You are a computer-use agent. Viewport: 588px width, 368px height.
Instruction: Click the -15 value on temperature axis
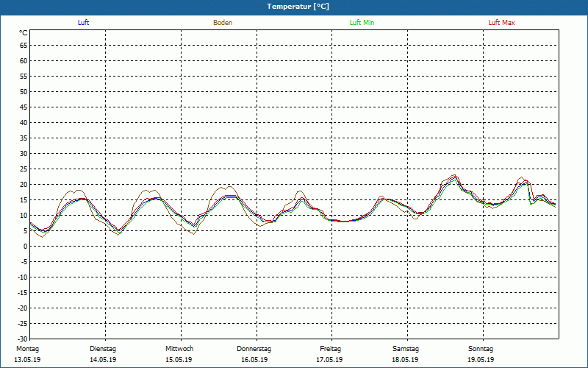23,292
